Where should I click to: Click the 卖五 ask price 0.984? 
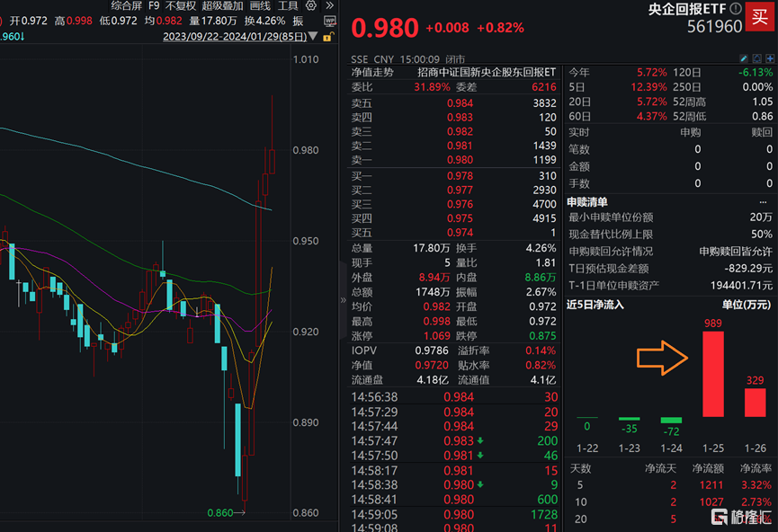click(x=460, y=103)
